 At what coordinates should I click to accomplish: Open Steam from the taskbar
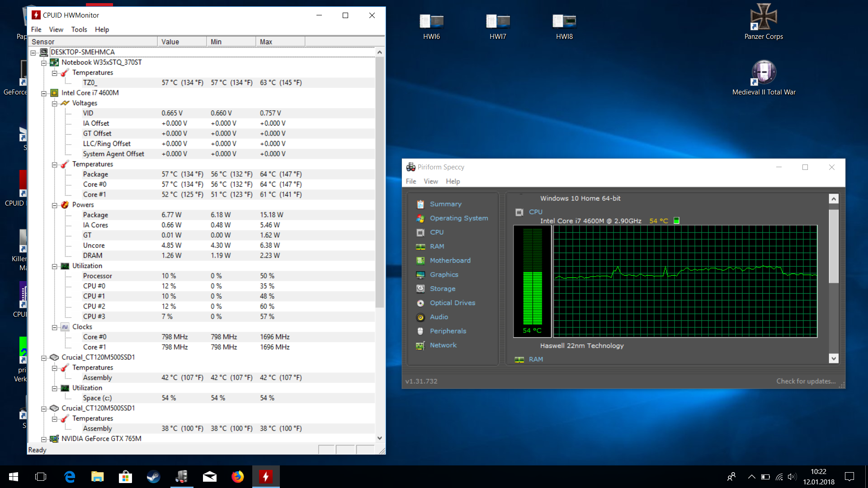(x=153, y=477)
